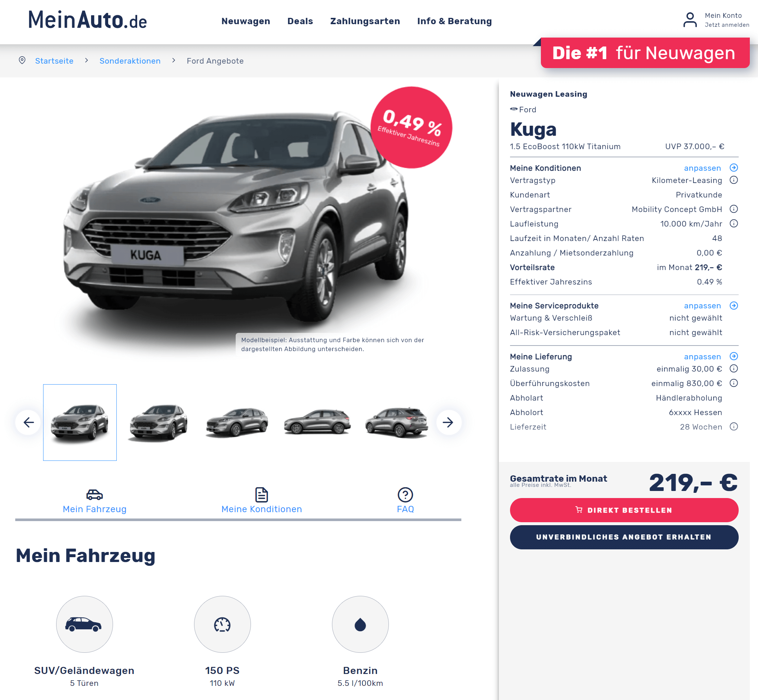Click Unverbindliches Angebot erhalten button
Viewport: 758px width, 700px height.
pyautogui.click(x=623, y=537)
